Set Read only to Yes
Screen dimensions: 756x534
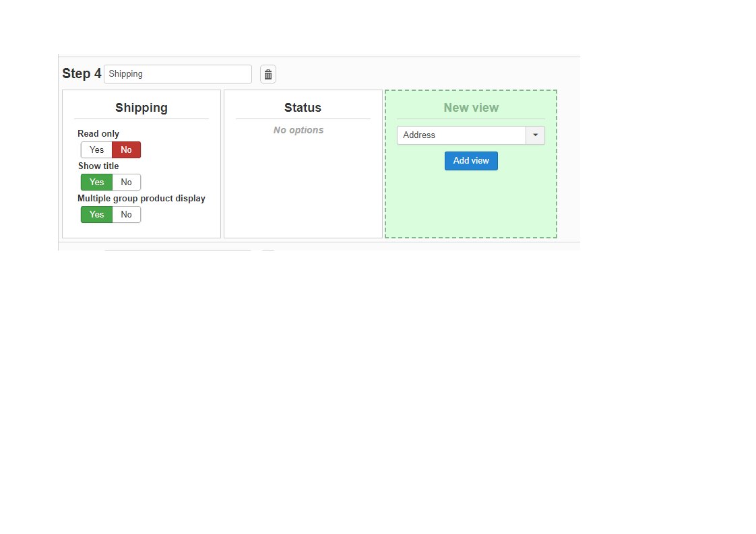click(x=96, y=150)
